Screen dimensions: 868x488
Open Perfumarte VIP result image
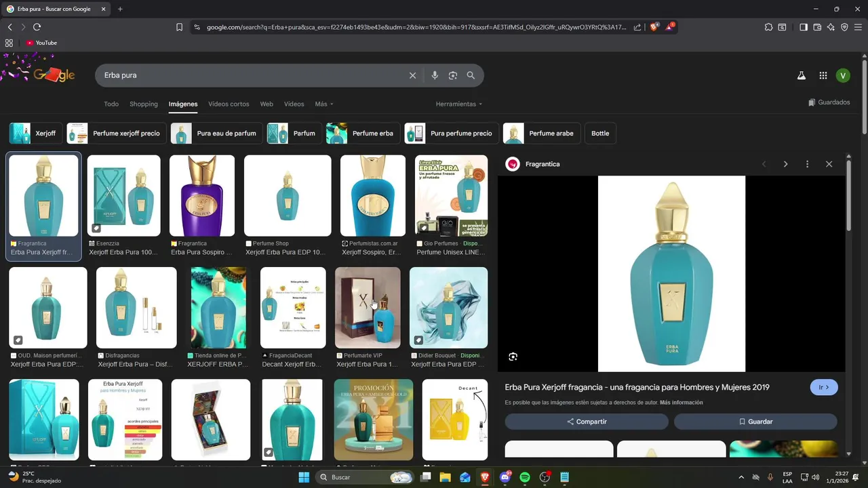[368, 308]
